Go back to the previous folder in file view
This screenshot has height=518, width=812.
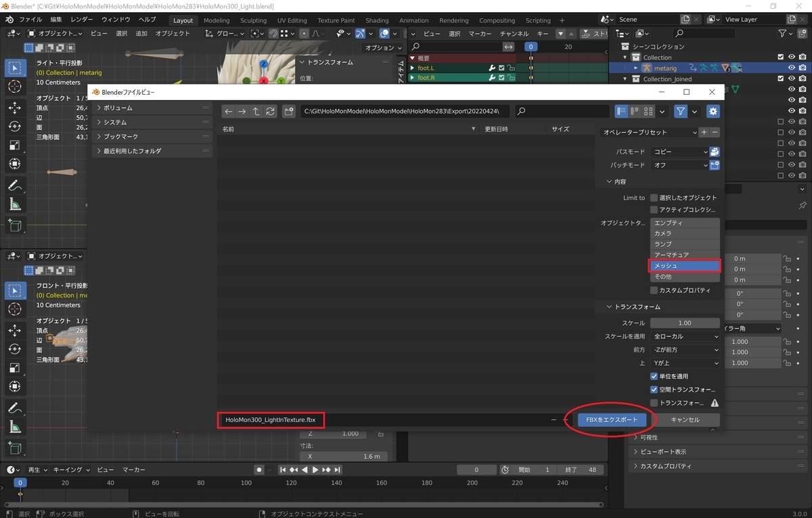coord(229,112)
